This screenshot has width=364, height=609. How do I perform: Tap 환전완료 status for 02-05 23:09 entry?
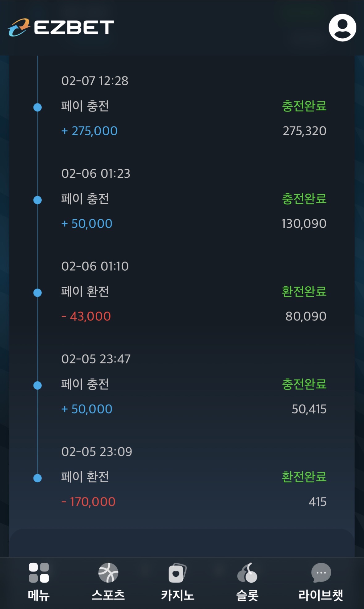(304, 477)
